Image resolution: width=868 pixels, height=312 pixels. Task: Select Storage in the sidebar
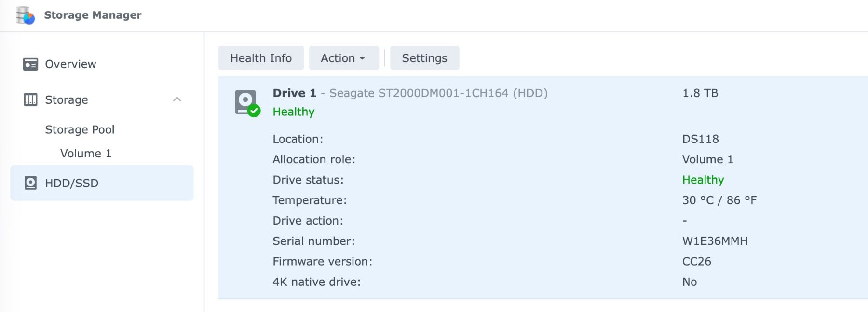click(67, 100)
